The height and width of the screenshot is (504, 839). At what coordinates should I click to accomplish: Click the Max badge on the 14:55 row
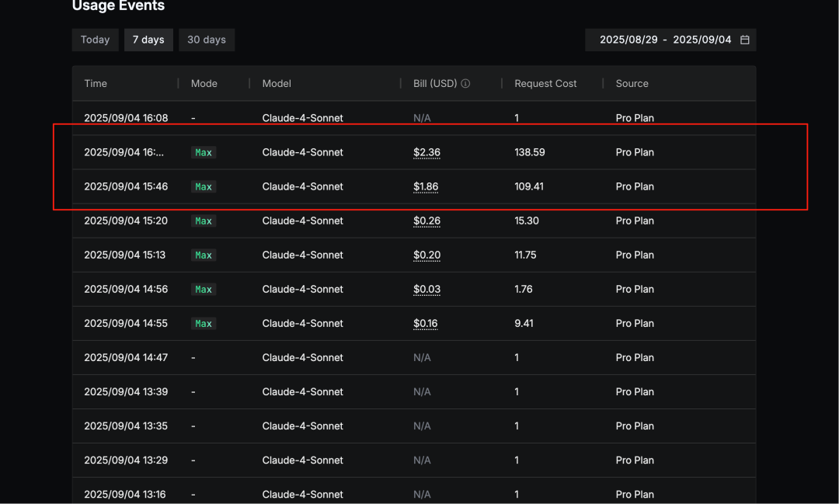point(204,324)
